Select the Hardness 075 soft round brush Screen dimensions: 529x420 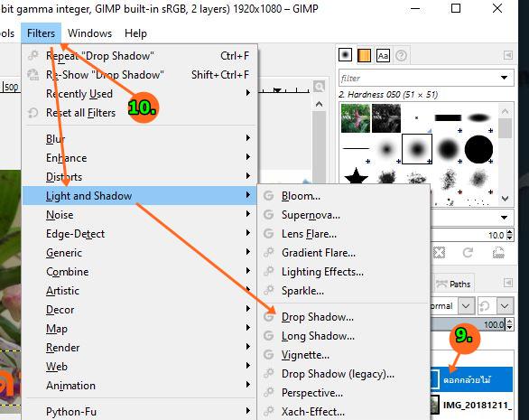[x=448, y=149]
